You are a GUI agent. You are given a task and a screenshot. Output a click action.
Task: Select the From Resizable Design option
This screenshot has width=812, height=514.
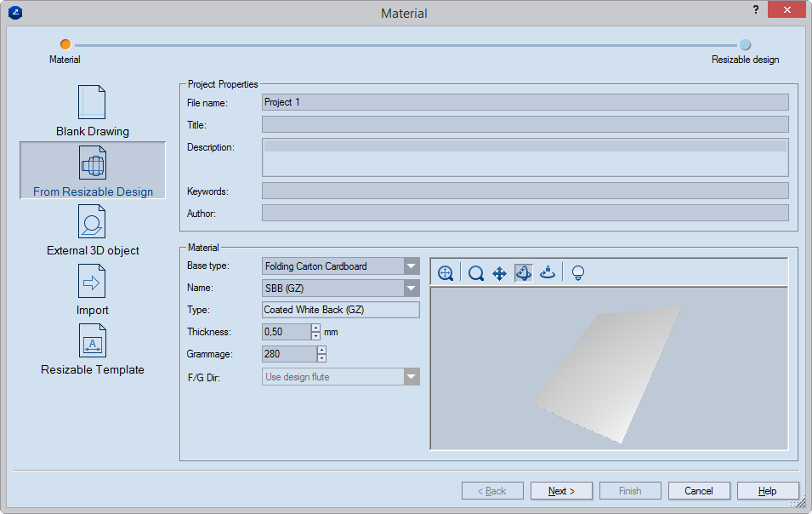(x=93, y=171)
